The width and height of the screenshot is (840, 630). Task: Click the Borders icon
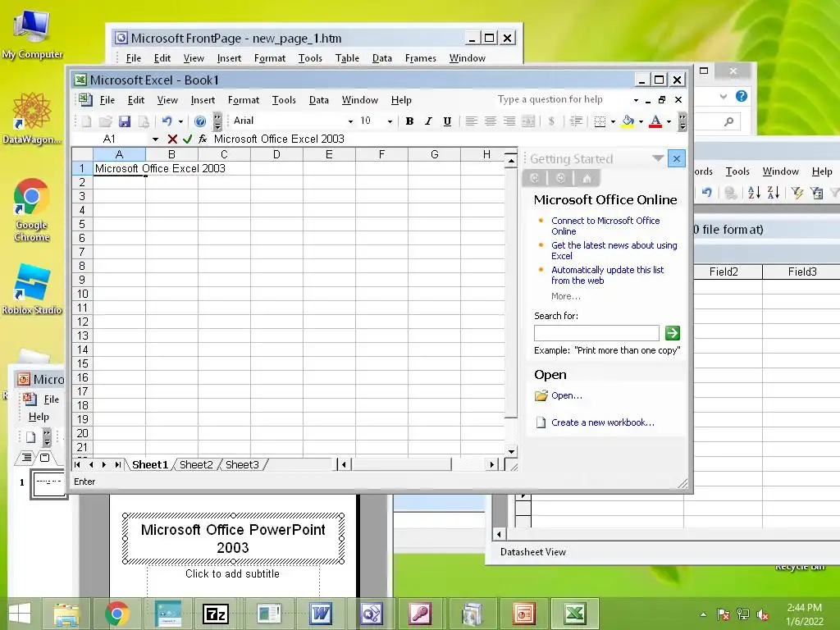pos(600,121)
